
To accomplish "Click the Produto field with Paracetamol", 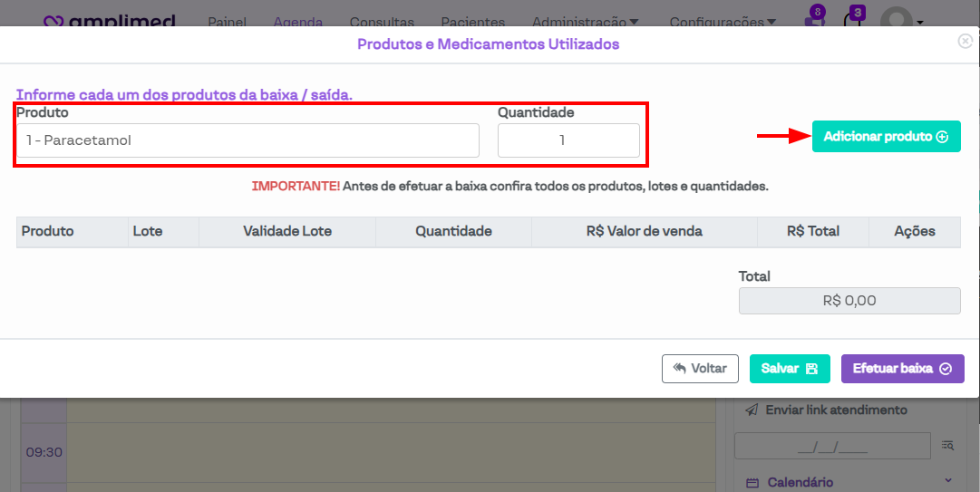I will tap(247, 140).
